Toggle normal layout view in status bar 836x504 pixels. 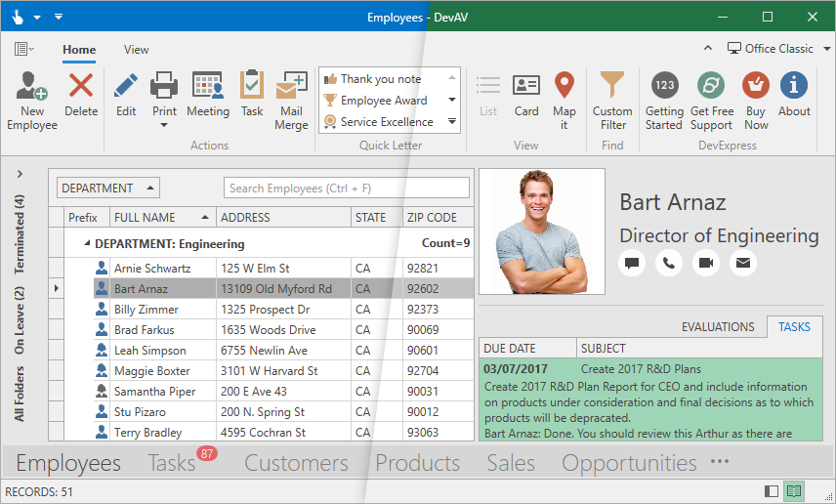[x=771, y=491]
